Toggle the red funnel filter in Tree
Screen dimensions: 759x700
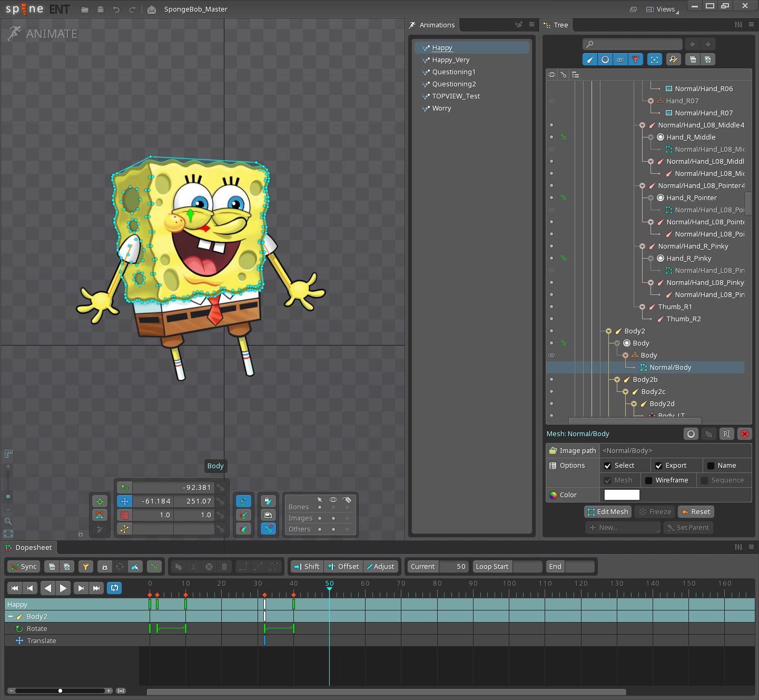coord(636,60)
